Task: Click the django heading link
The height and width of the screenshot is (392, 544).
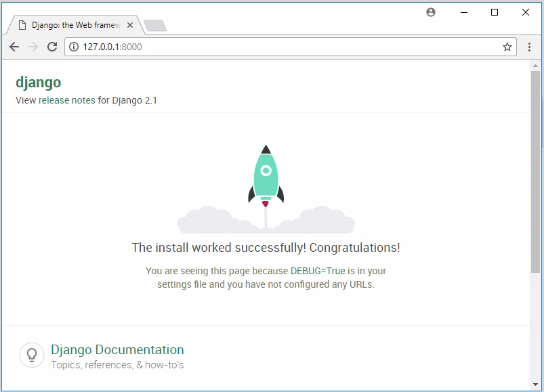Action: (x=39, y=83)
